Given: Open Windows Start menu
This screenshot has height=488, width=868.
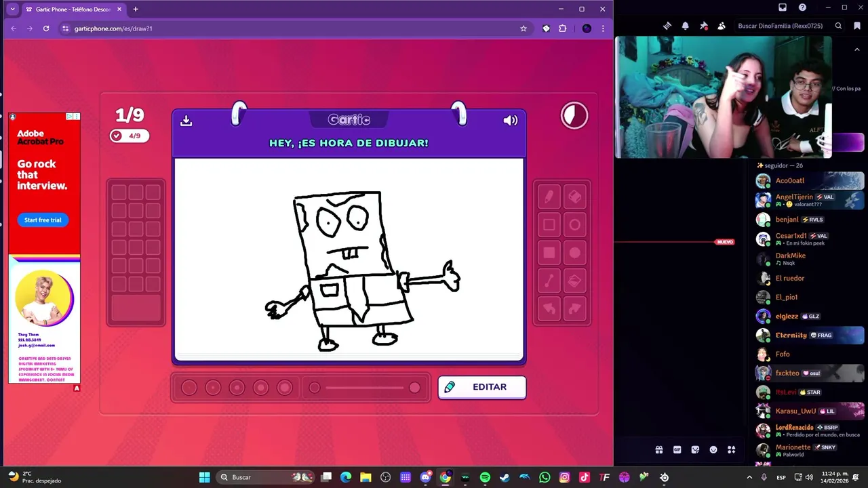Looking at the screenshot, I should [x=204, y=477].
